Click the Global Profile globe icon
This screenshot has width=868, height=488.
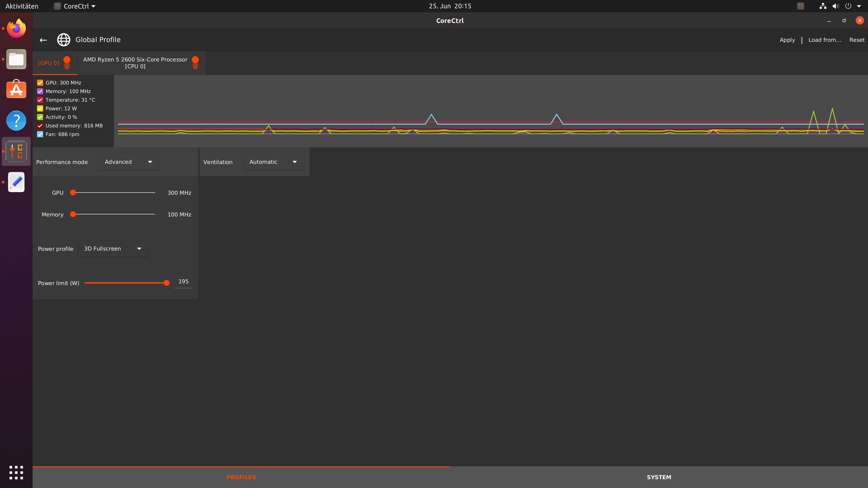pos(63,40)
